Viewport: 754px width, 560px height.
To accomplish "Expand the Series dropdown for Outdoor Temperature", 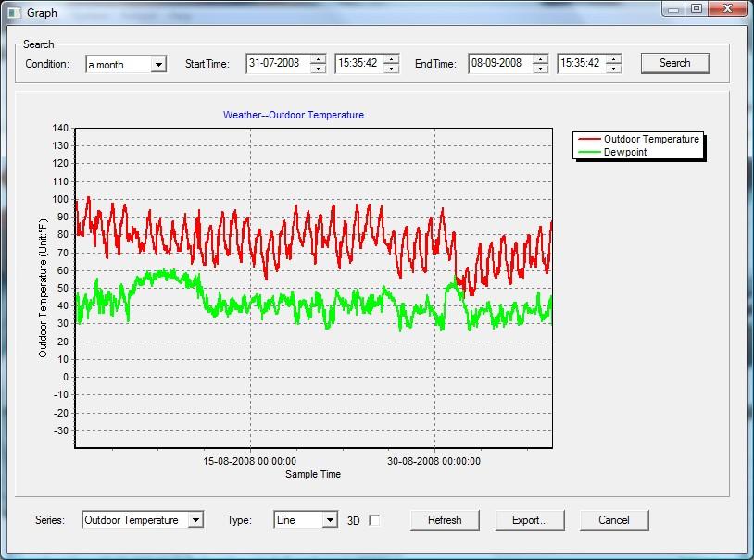I will [x=195, y=520].
